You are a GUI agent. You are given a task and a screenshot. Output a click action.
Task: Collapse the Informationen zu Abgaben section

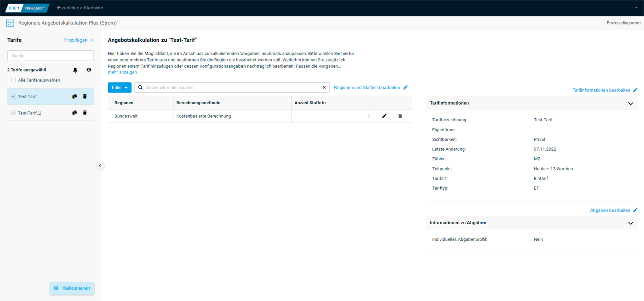630,223
